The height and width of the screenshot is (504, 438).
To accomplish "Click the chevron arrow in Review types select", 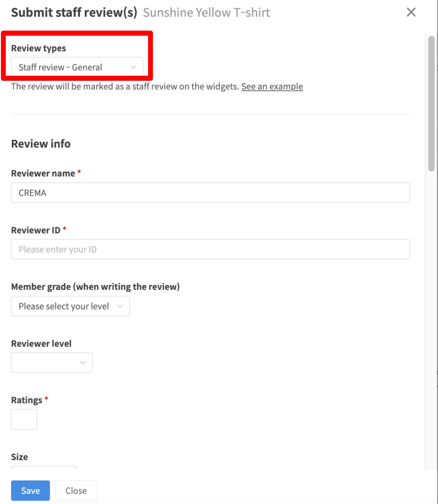I will (133, 68).
